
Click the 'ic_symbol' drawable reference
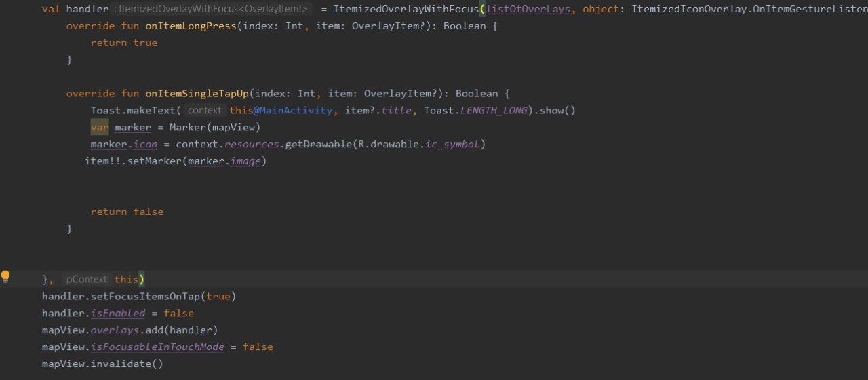pyautogui.click(x=453, y=145)
